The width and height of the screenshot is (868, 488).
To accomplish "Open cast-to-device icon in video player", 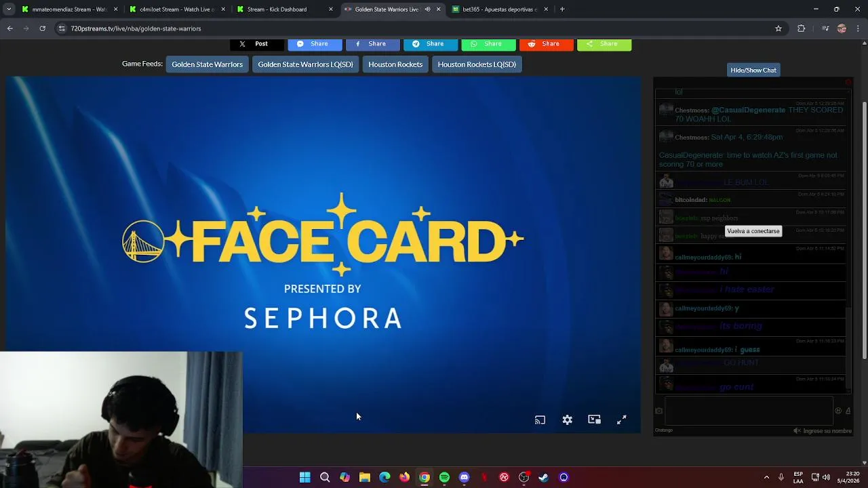I will (540, 420).
